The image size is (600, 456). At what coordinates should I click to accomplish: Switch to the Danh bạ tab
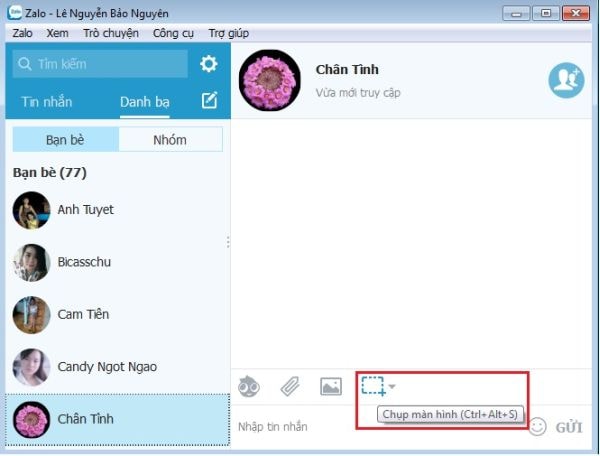(145, 102)
